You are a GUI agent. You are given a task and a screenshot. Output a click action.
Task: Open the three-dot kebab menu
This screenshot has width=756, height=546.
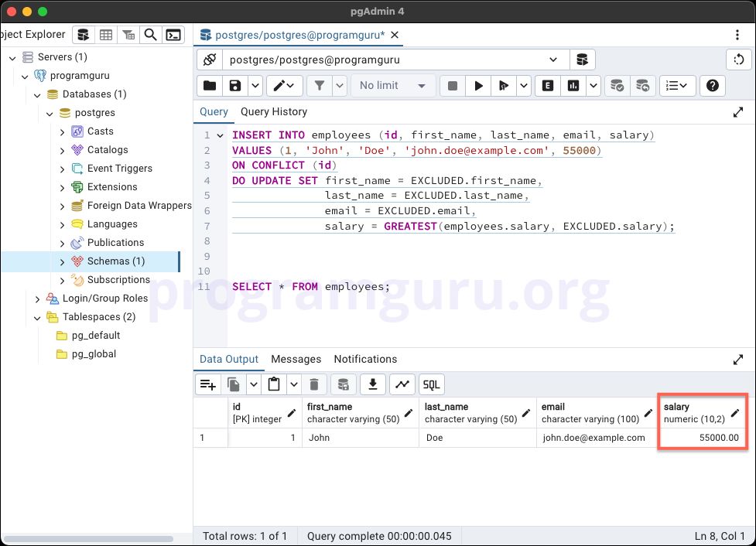pyautogui.click(x=737, y=35)
